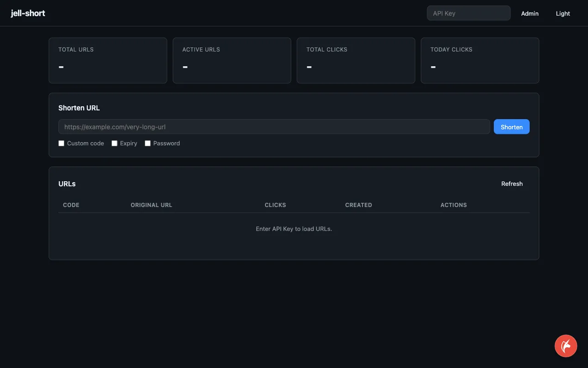Viewport: 588px width, 368px height.
Task: Select the Today Clicks stat card
Action: [x=480, y=61]
